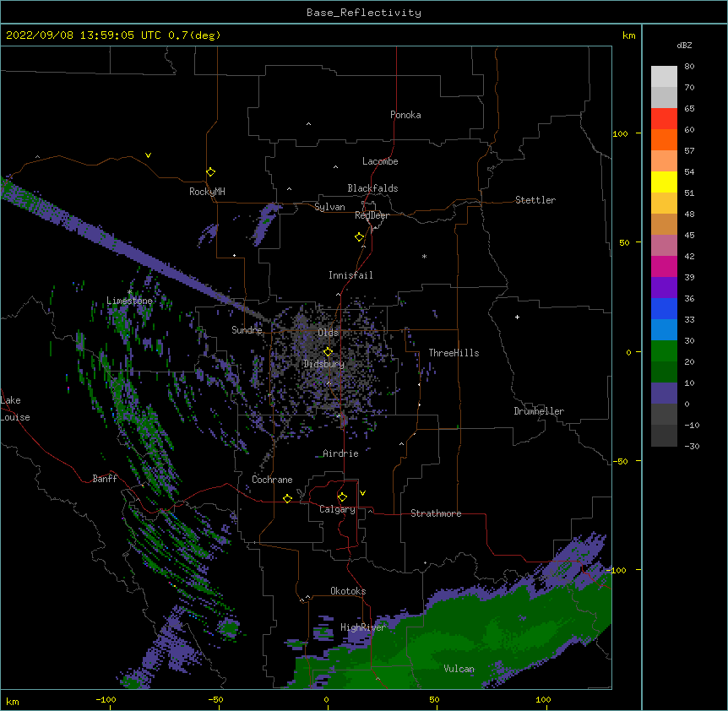Viewport: 728px width, 711px height.
Task: Click the Vulcan town label
Action: click(459, 669)
